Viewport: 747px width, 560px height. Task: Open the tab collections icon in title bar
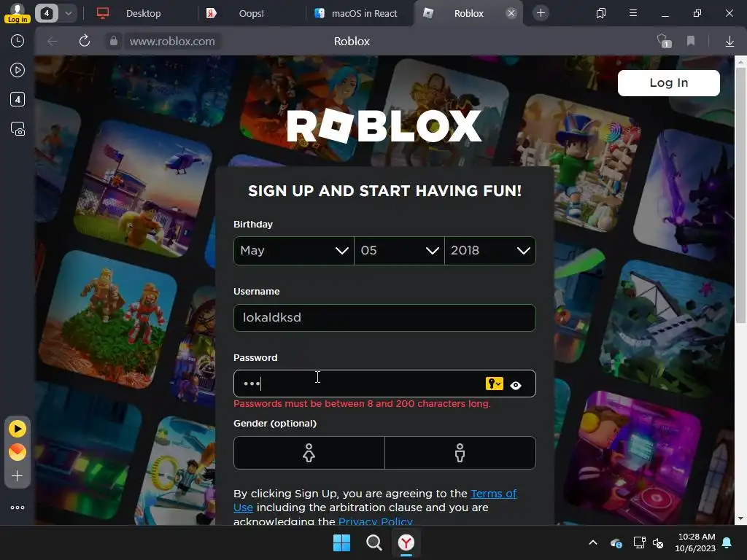pos(601,13)
